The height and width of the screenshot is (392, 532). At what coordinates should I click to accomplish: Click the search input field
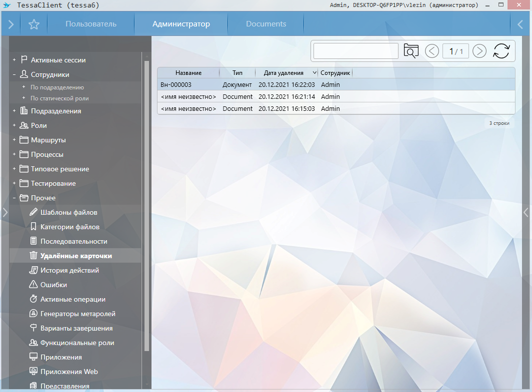pos(355,51)
